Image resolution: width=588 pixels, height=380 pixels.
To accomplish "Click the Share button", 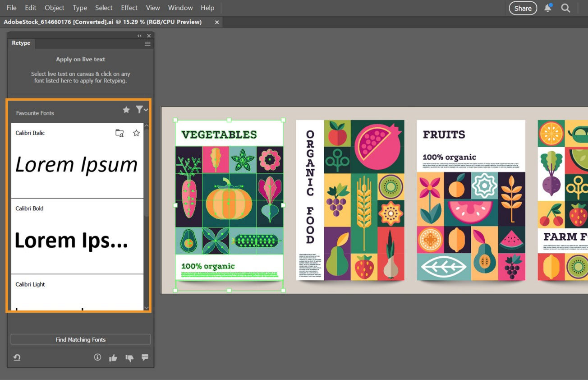I will pyautogui.click(x=523, y=8).
